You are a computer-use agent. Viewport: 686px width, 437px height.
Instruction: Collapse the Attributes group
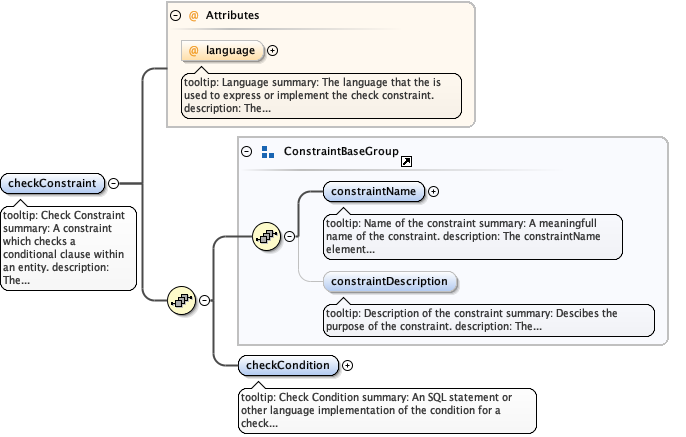tap(176, 17)
